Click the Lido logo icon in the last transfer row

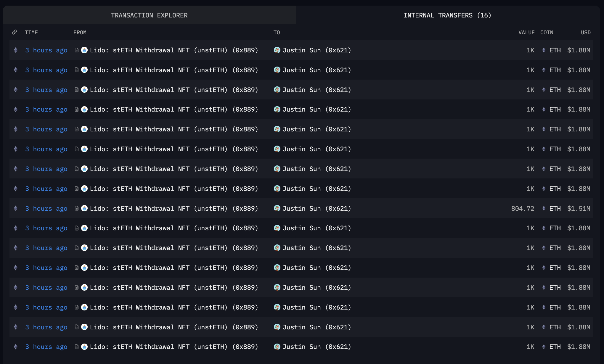[x=84, y=347]
